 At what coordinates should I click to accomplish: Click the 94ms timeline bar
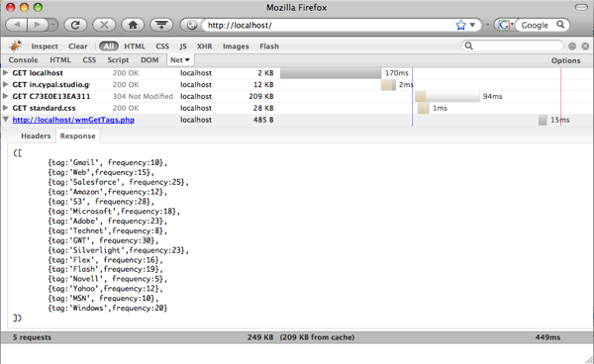tap(447, 96)
